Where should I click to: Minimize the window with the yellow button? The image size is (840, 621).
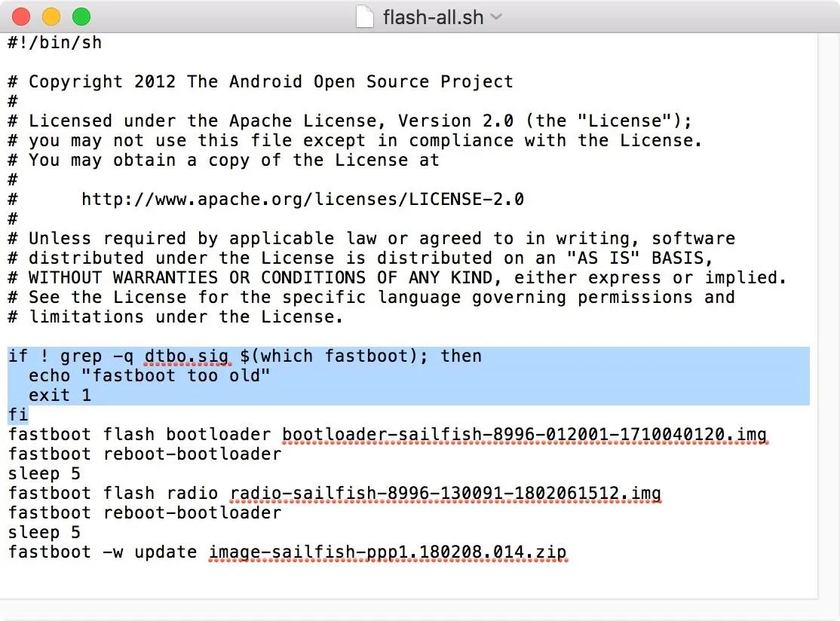pos(51,17)
